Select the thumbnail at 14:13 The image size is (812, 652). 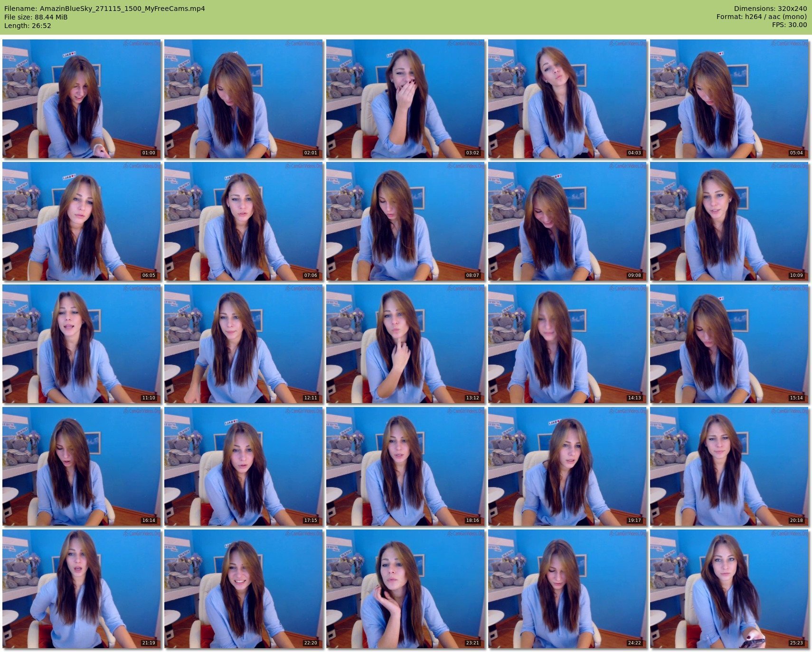(x=567, y=344)
